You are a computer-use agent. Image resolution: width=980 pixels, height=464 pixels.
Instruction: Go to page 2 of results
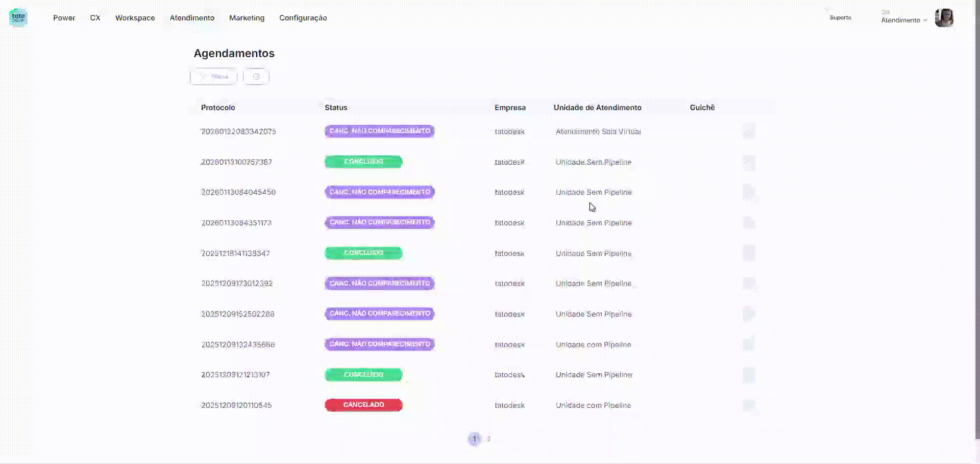[x=488, y=439]
